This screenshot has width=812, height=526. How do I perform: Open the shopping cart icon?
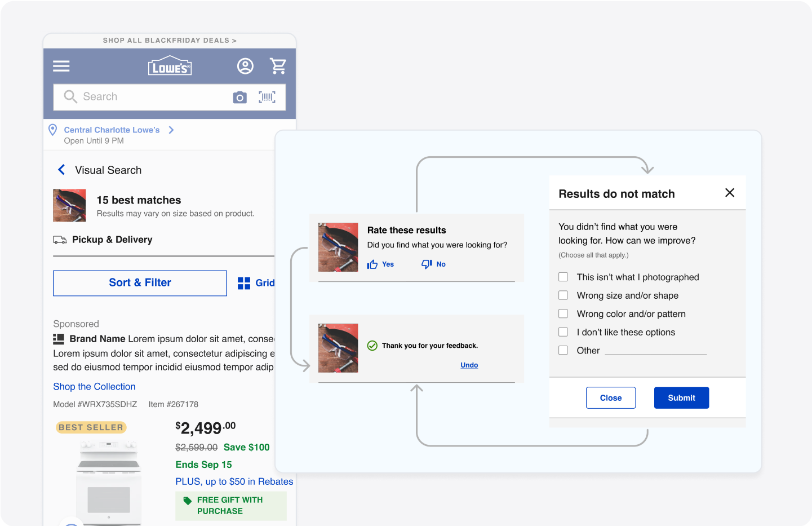point(278,67)
